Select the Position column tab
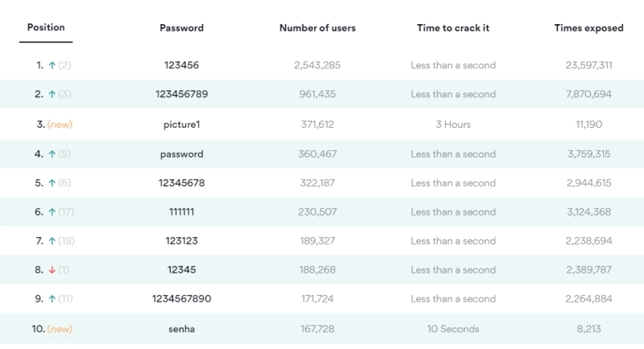 pos(46,27)
